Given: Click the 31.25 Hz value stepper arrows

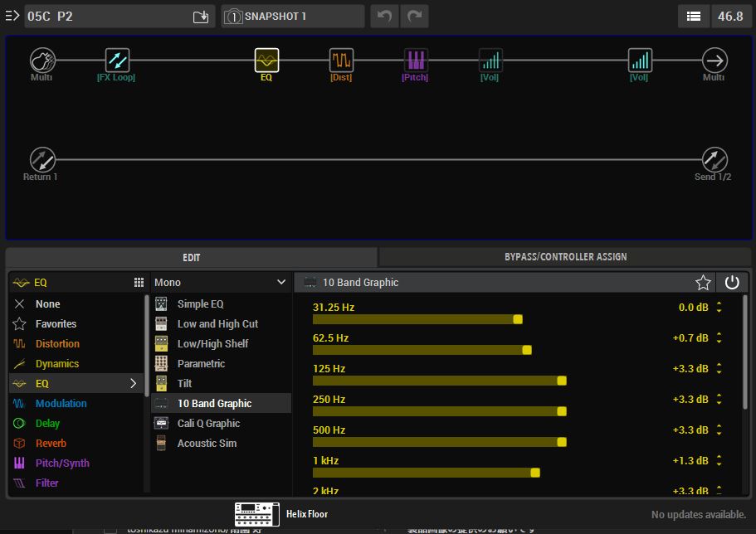Looking at the screenshot, I should [719, 308].
